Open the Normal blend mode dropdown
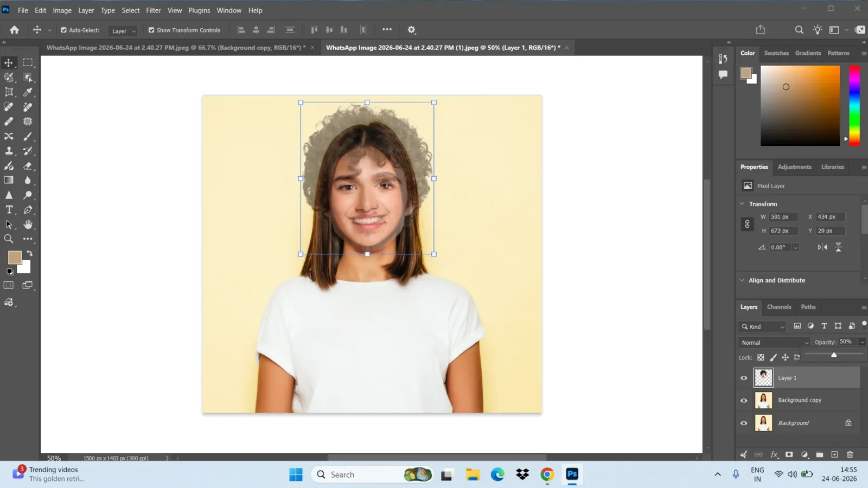 (774, 342)
